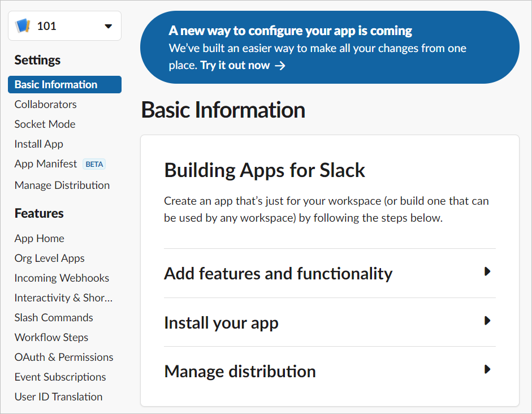This screenshot has width=532, height=414.
Task: Open Interactivity & Shortcuts settings
Action: coord(63,297)
